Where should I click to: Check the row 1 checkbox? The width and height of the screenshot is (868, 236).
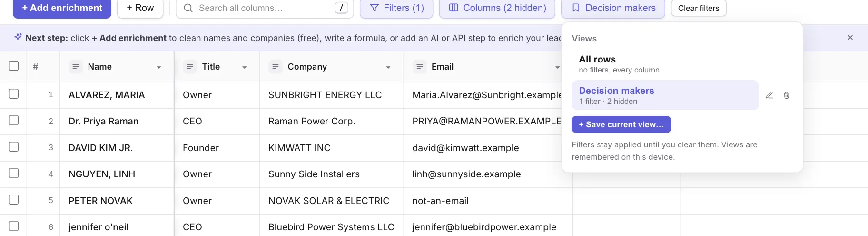pos(14,94)
